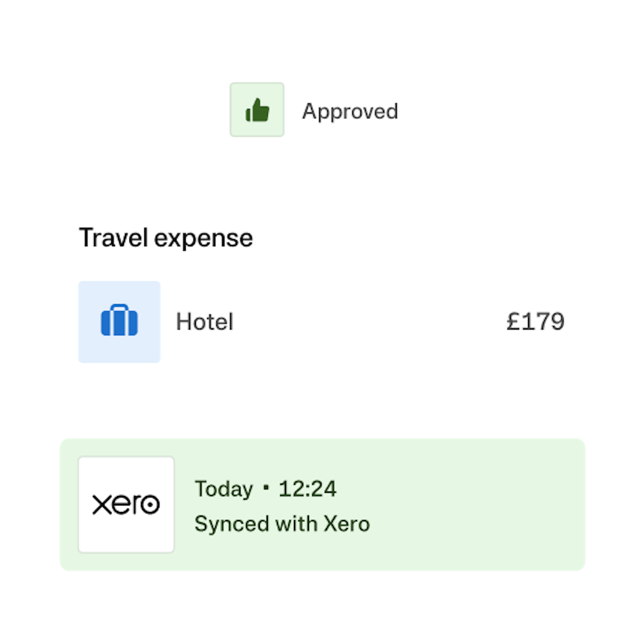Screen dimensions: 644x644
Task: Click the blue suitcase hotel icon
Action: [x=119, y=321]
